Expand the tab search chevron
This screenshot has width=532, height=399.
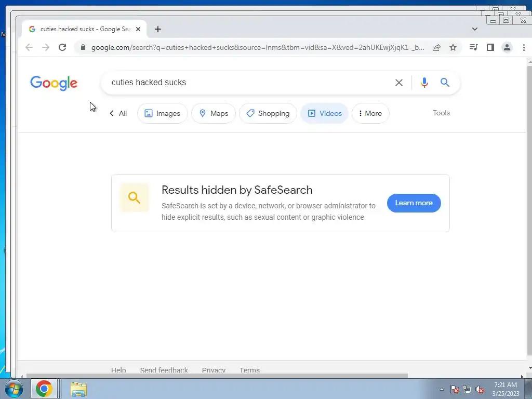(475, 29)
